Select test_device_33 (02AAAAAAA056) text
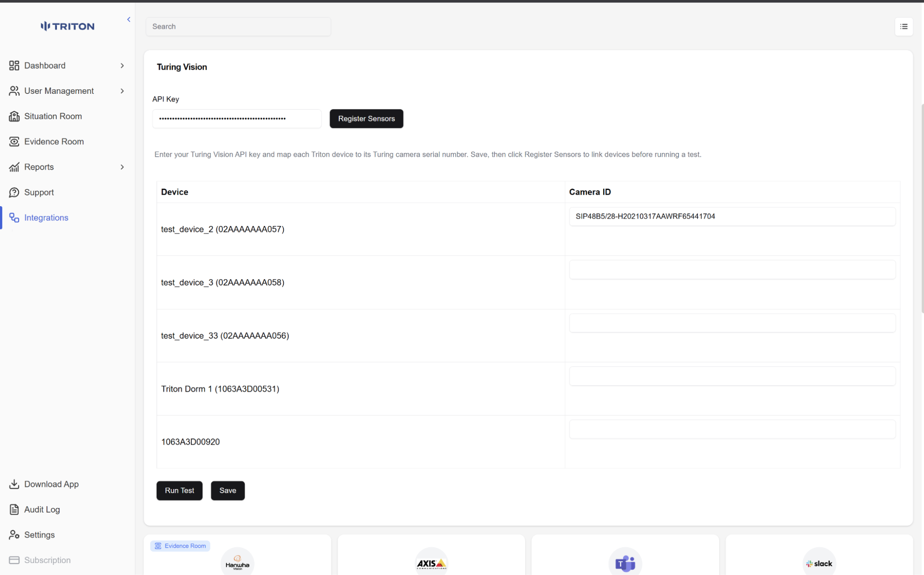 (x=225, y=336)
